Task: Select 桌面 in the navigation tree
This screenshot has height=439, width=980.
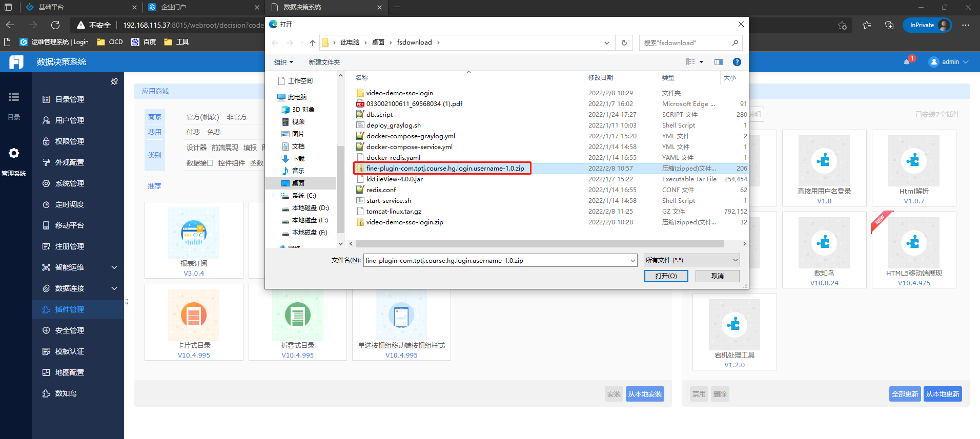Action: click(298, 183)
